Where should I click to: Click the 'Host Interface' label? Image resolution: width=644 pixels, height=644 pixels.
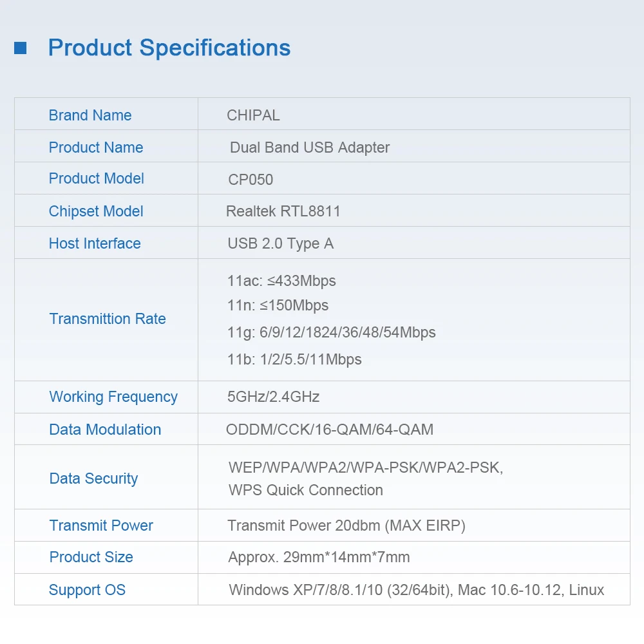(x=95, y=243)
